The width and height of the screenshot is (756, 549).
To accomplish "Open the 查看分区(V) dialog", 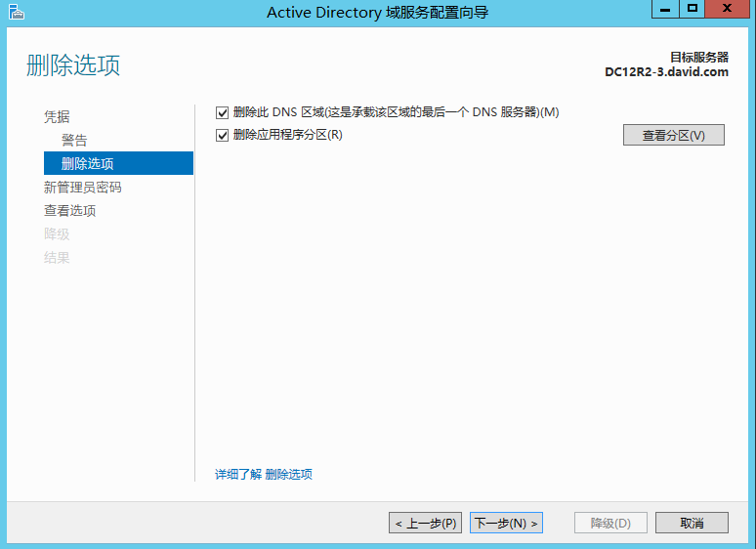I will click(674, 135).
